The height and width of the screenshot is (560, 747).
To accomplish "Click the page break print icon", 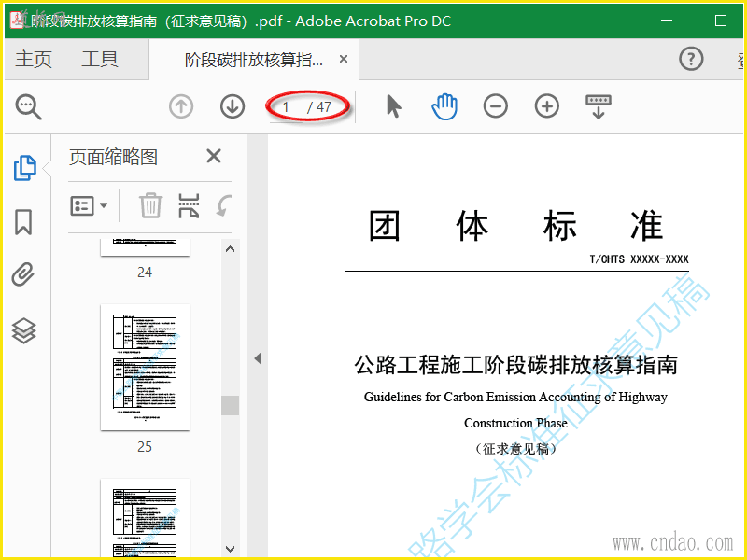I will (189, 205).
